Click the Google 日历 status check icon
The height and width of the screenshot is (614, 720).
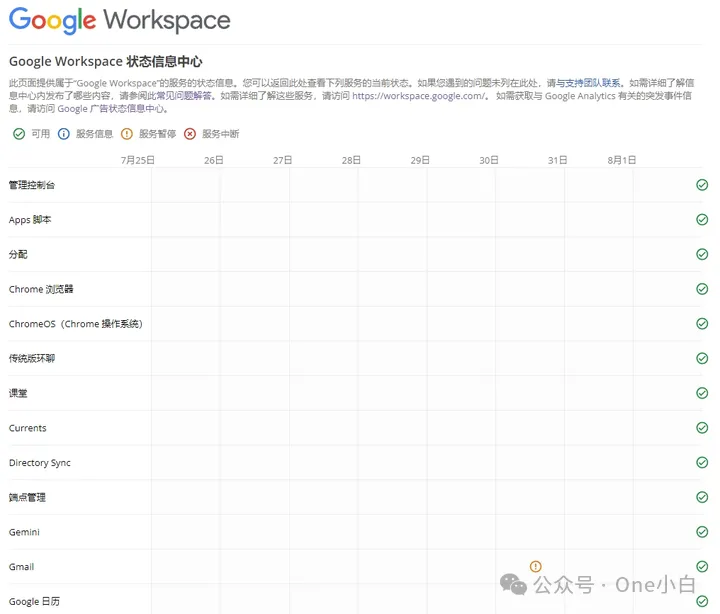702,601
